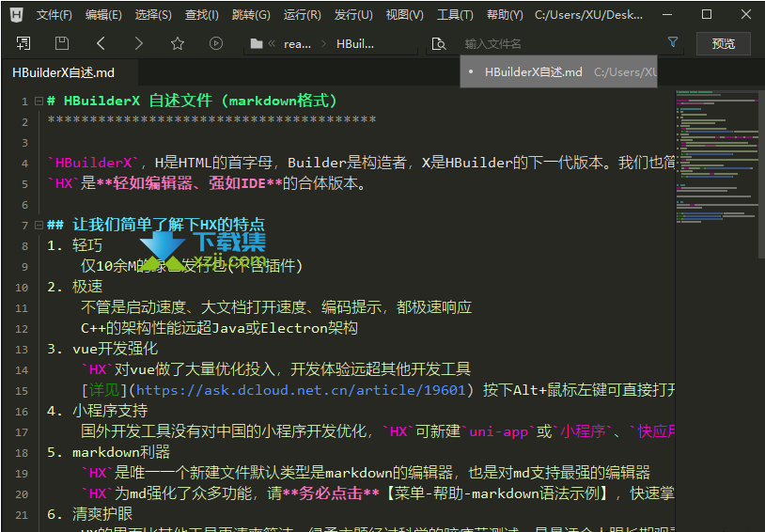Open the 跳转(G) menu
765x532 pixels.
pyautogui.click(x=251, y=15)
